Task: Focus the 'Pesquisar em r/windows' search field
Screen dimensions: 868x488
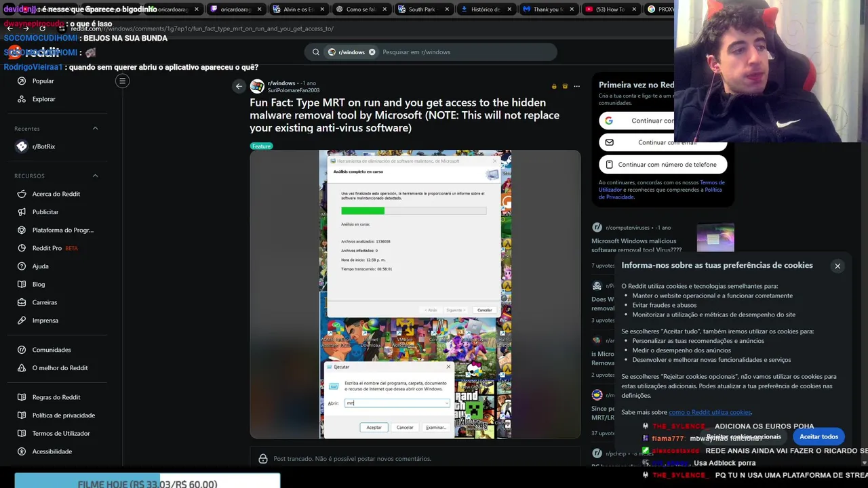Action: point(467,52)
